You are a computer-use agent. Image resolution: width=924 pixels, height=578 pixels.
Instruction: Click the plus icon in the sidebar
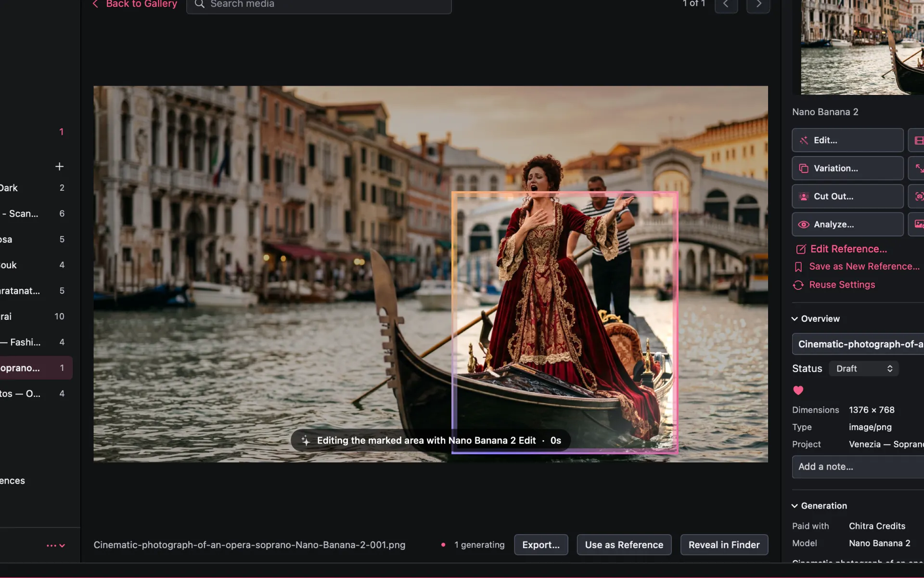tap(59, 167)
